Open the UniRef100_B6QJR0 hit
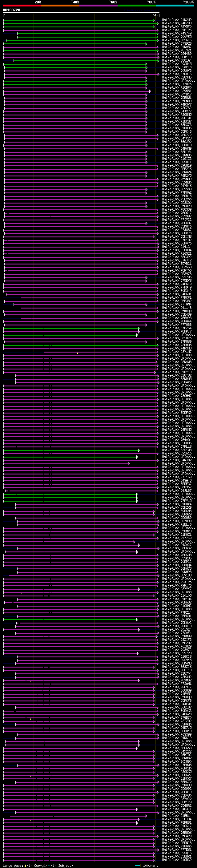Viewport: 197px width, 868px height. click(177, 142)
